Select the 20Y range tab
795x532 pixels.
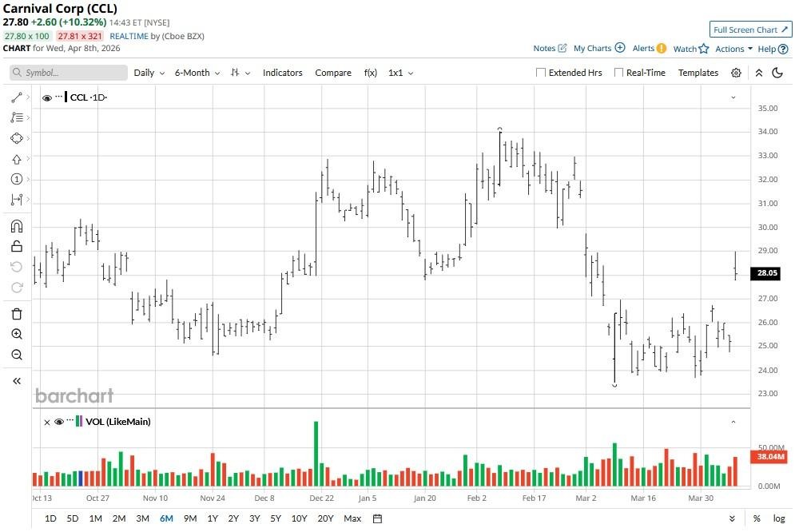click(x=325, y=518)
